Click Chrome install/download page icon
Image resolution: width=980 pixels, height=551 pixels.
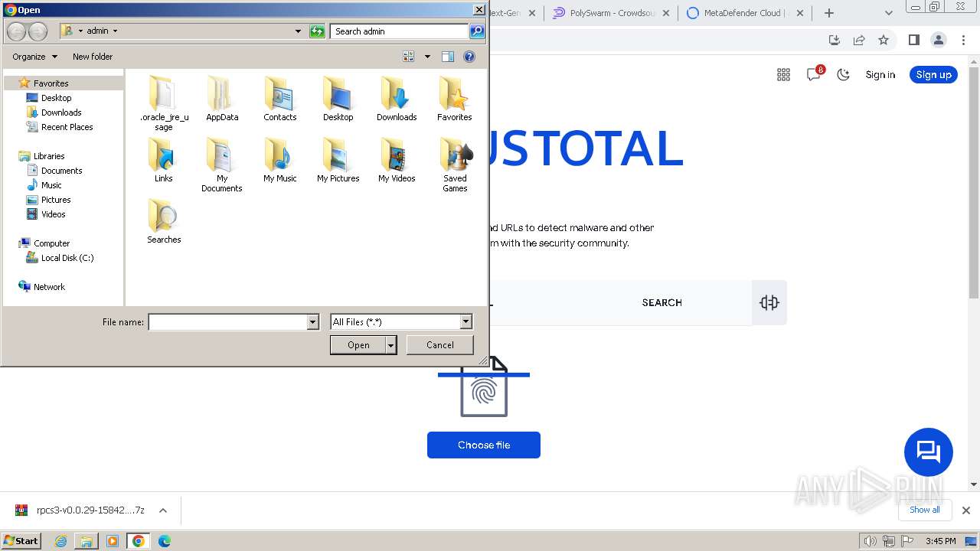point(835,40)
